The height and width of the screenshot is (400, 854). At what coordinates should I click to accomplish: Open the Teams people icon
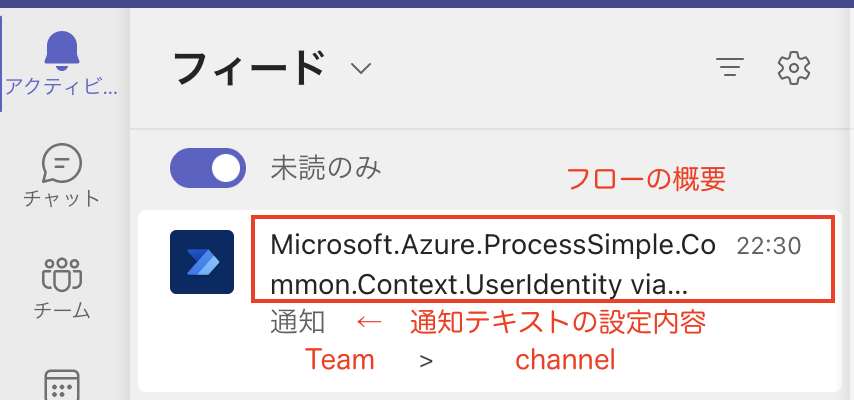[62, 274]
